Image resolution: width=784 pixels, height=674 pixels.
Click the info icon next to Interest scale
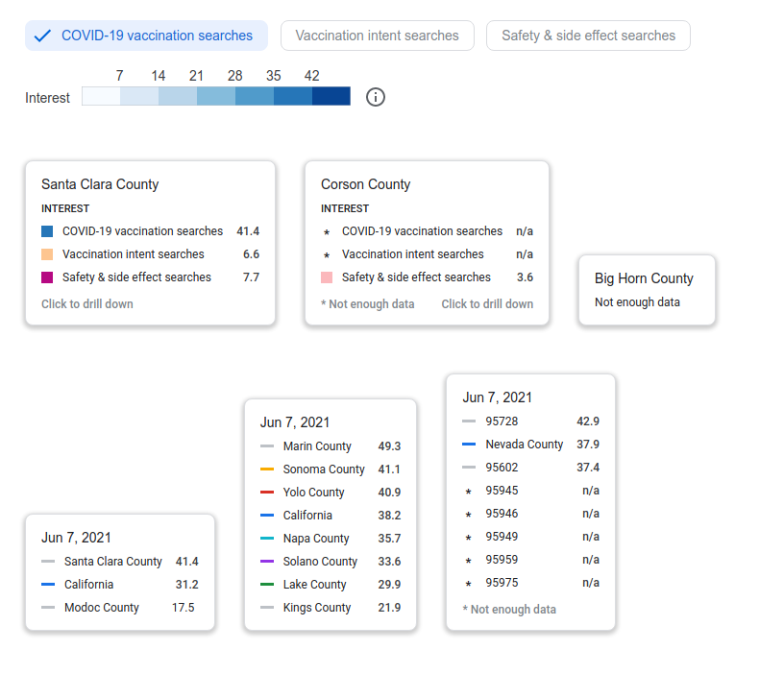(x=376, y=97)
